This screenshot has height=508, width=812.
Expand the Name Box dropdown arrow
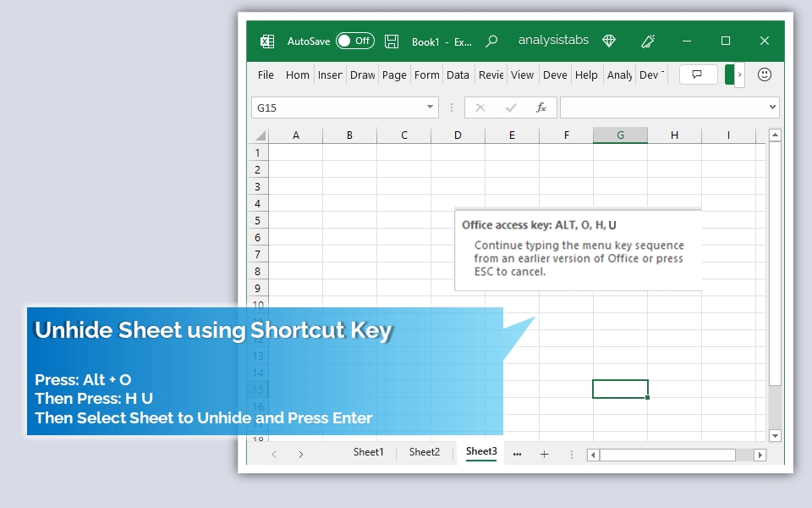point(430,108)
